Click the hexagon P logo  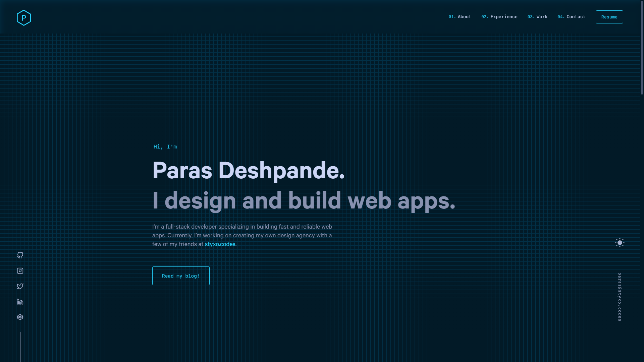[24, 18]
